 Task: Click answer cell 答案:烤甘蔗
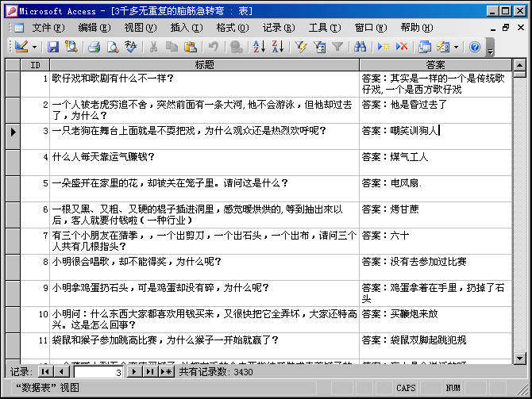tap(435, 215)
